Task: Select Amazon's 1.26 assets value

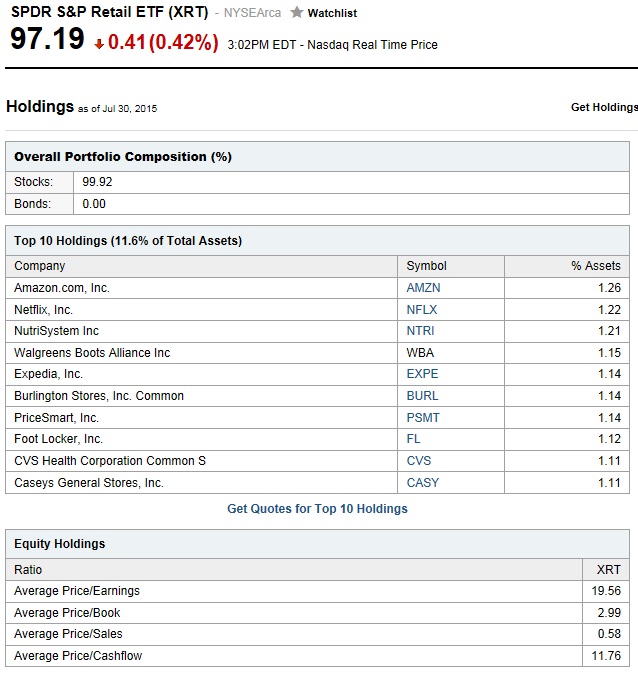Action: pos(609,288)
